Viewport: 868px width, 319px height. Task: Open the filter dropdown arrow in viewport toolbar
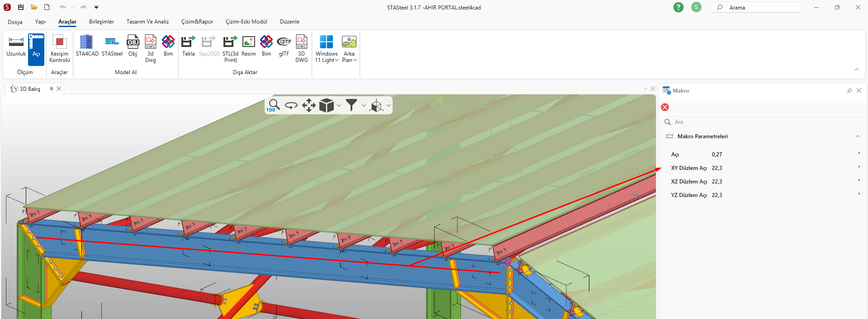click(364, 106)
